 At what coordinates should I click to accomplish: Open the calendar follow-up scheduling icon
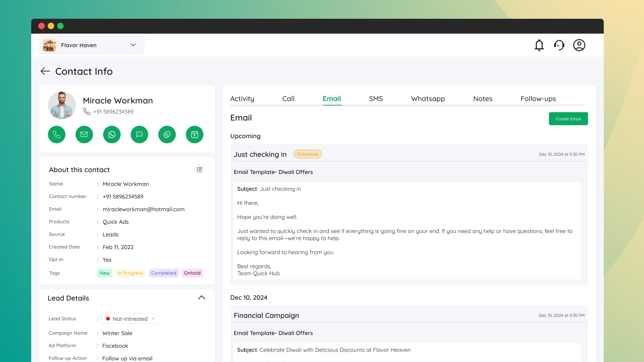195,134
